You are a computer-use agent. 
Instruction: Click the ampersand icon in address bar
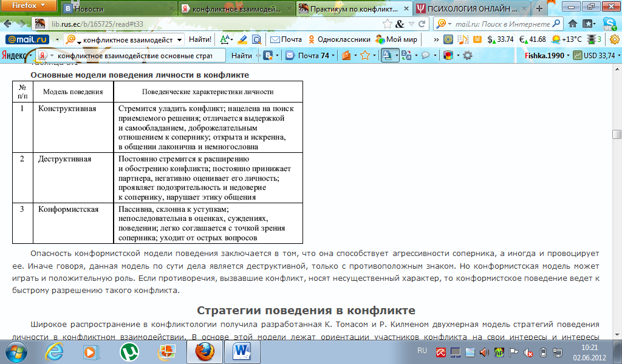(x=400, y=24)
